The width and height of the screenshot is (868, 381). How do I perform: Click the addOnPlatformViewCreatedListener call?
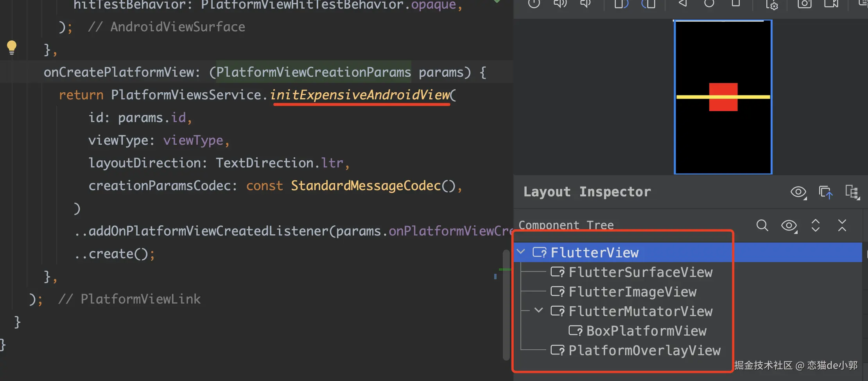(209, 231)
